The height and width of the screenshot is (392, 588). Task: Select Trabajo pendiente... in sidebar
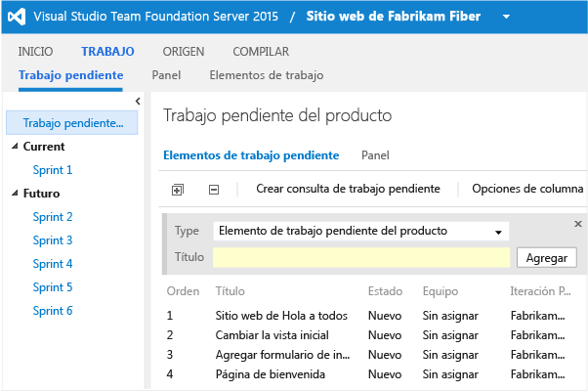[72, 123]
